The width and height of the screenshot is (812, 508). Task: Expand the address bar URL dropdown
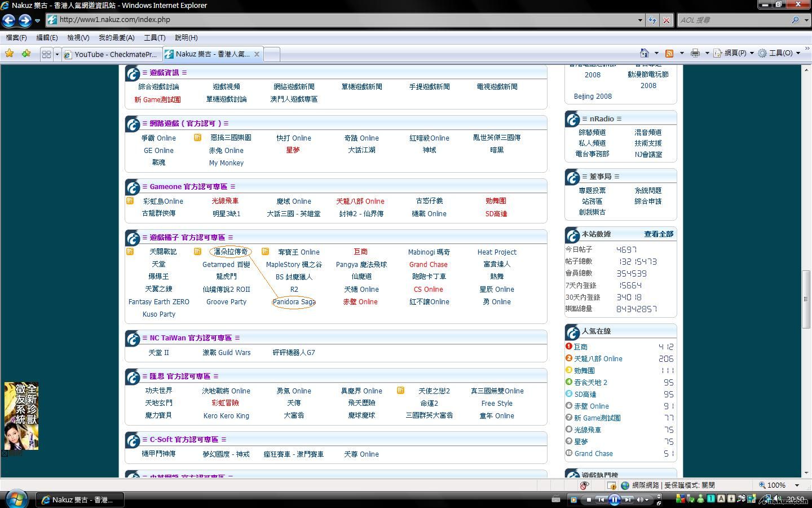click(640, 20)
